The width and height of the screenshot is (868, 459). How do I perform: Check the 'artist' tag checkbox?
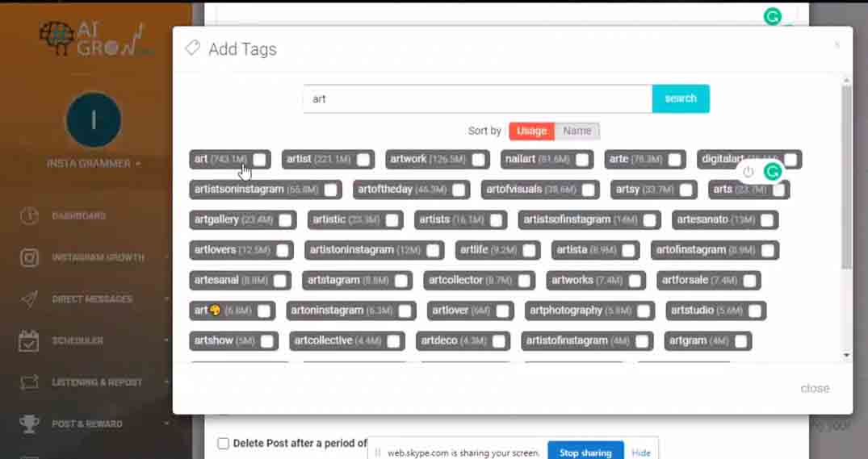pos(363,160)
